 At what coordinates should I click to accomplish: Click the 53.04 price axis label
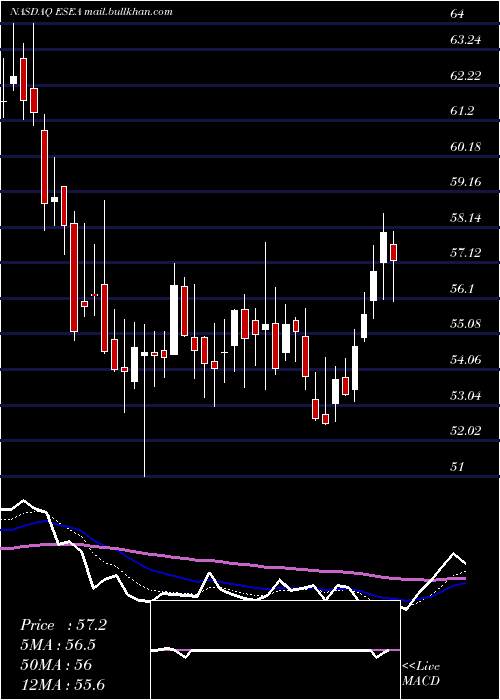[x=465, y=396]
